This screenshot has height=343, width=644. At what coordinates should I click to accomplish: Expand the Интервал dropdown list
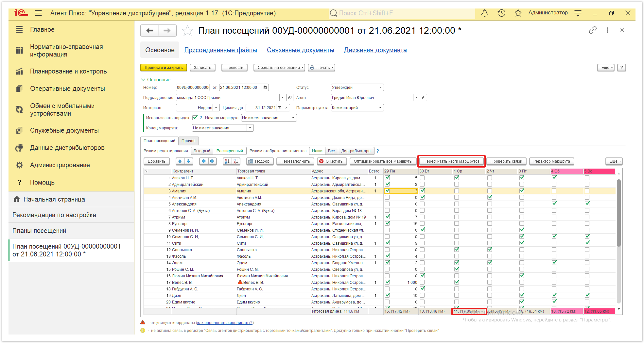click(x=216, y=108)
